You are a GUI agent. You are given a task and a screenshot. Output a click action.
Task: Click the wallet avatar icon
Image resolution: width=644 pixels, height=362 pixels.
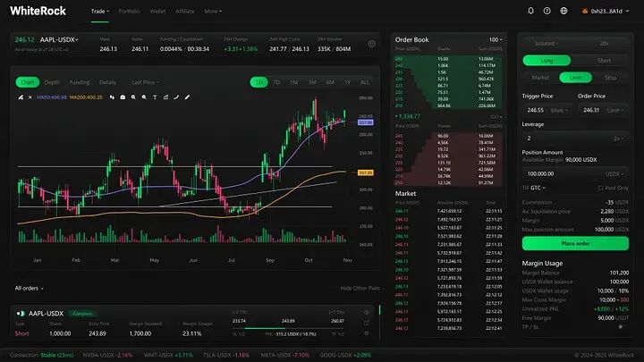click(x=583, y=12)
